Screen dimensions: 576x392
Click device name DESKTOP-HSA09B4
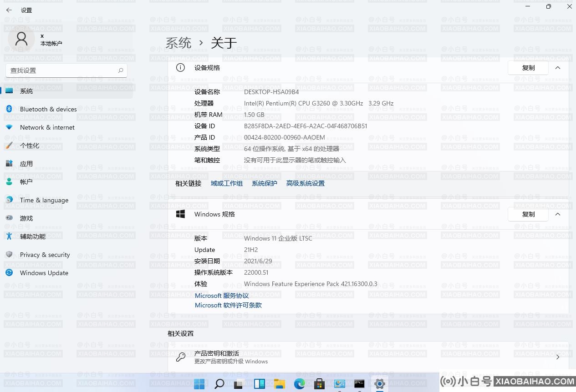tap(271, 92)
